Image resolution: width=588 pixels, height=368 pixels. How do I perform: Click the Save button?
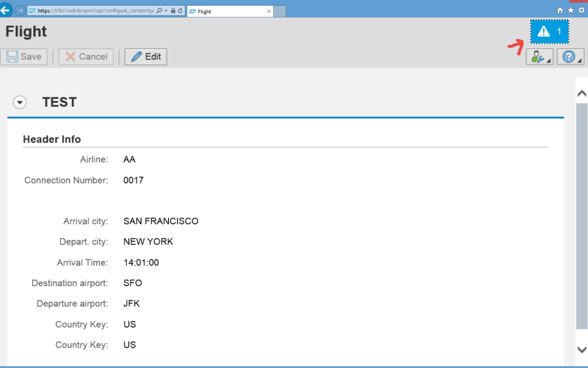click(x=24, y=57)
